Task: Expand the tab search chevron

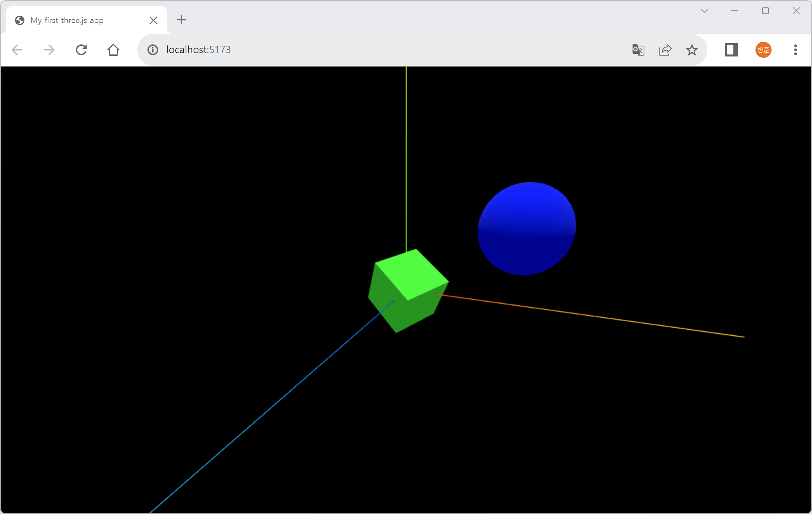Action: tap(704, 11)
